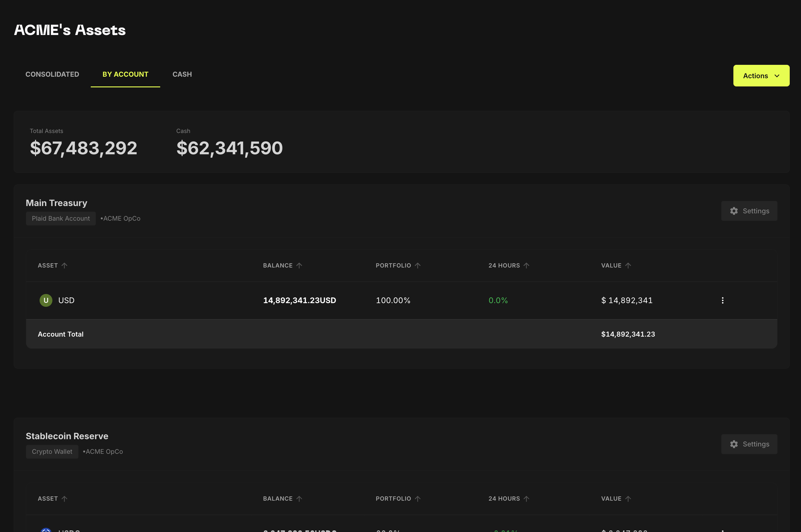Viewport: 801px width, 532px height.
Task: Sort Main Treasury table by 24 Hours
Action: tap(509, 265)
